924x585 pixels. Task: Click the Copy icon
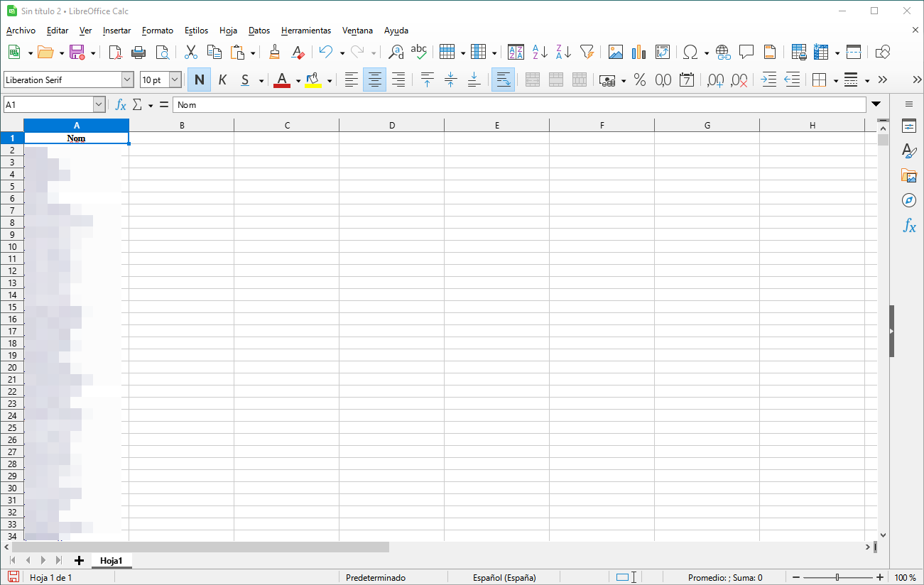coord(214,52)
